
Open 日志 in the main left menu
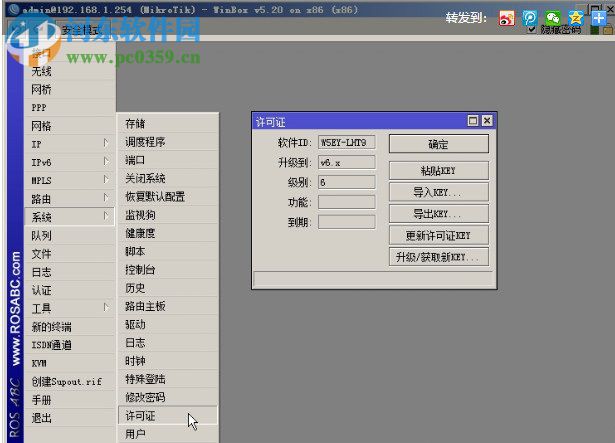click(x=69, y=272)
